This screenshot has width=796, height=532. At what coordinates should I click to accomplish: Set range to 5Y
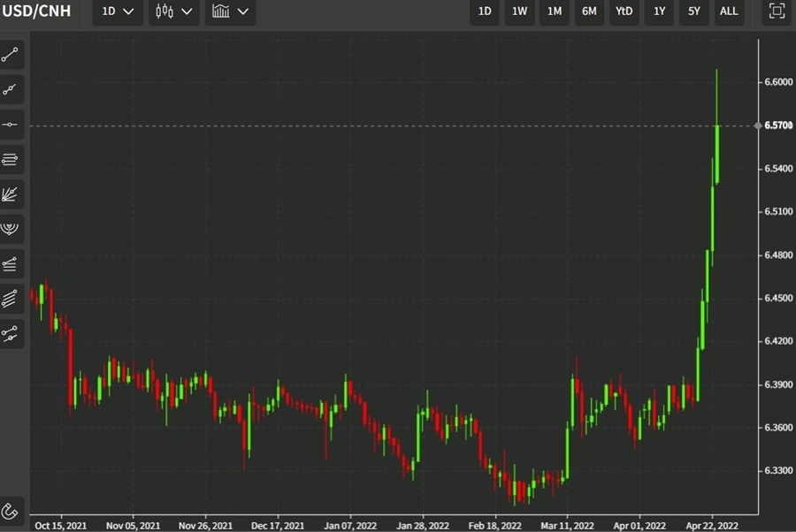tap(694, 11)
